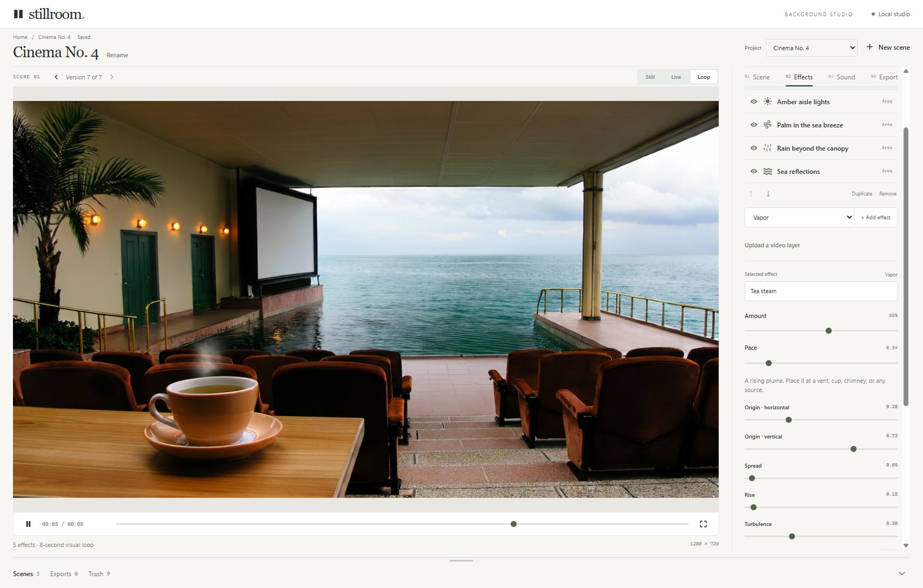923x588 pixels.
Task: Click the Home breadcrumb link
Action: 20,37
